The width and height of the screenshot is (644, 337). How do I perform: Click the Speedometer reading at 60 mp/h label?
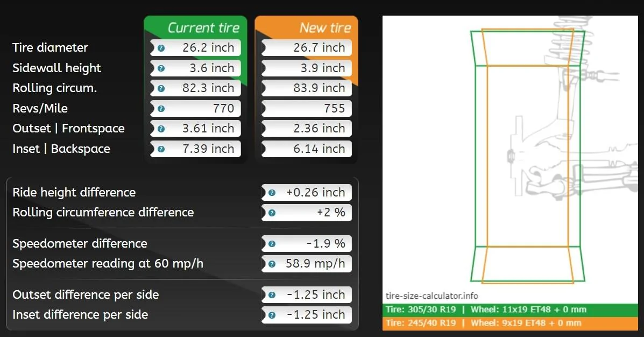[x=108, y=263]
